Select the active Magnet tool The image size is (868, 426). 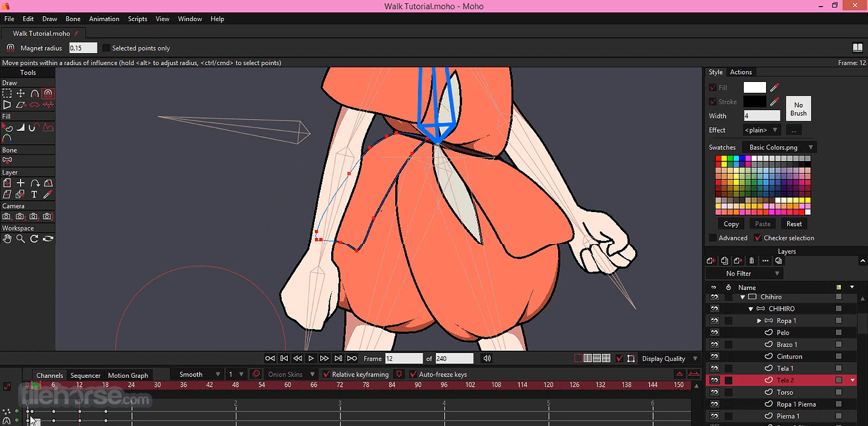coord(48,93)
